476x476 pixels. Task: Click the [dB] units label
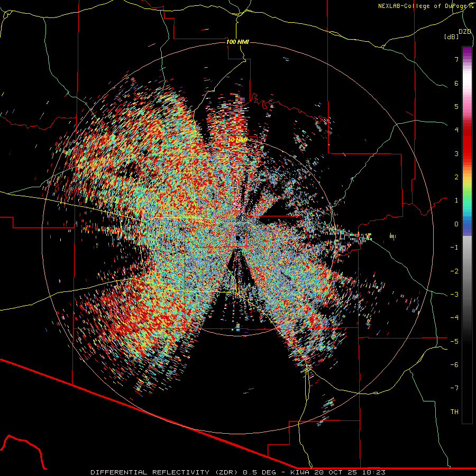pos(452,37)
